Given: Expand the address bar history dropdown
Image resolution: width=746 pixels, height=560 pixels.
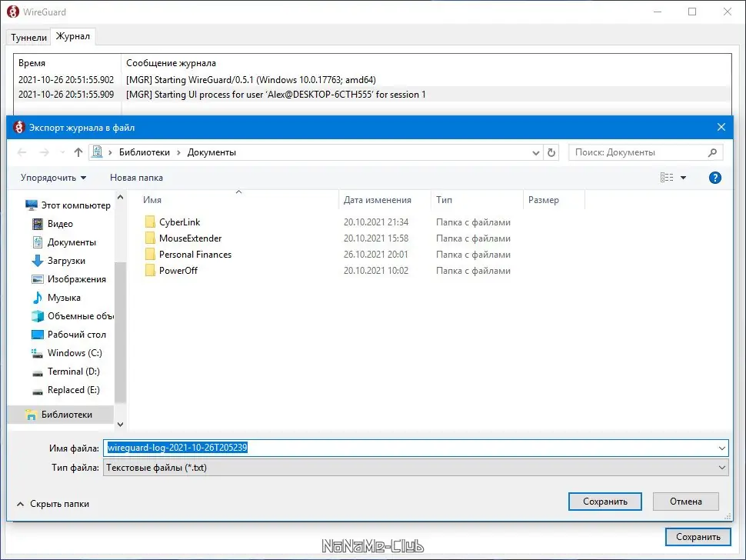Looking at the screenshot, I should [x=536, y=153].
